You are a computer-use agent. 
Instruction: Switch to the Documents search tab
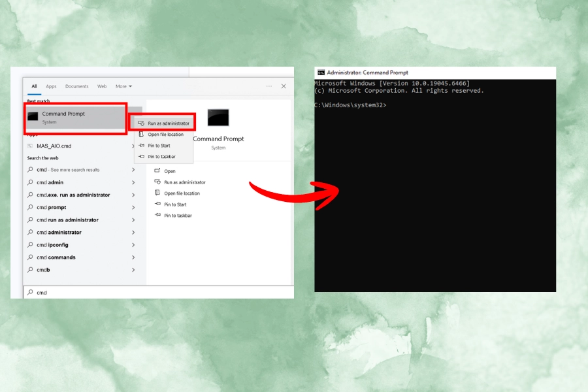click(x=77, y=86)
